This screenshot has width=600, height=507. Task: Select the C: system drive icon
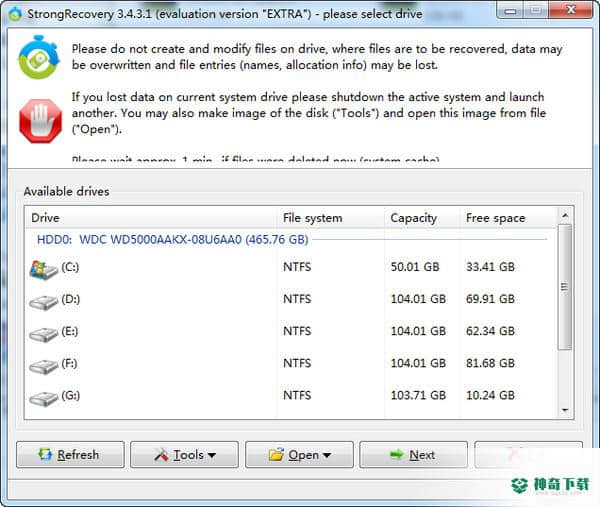coord(44,269)
